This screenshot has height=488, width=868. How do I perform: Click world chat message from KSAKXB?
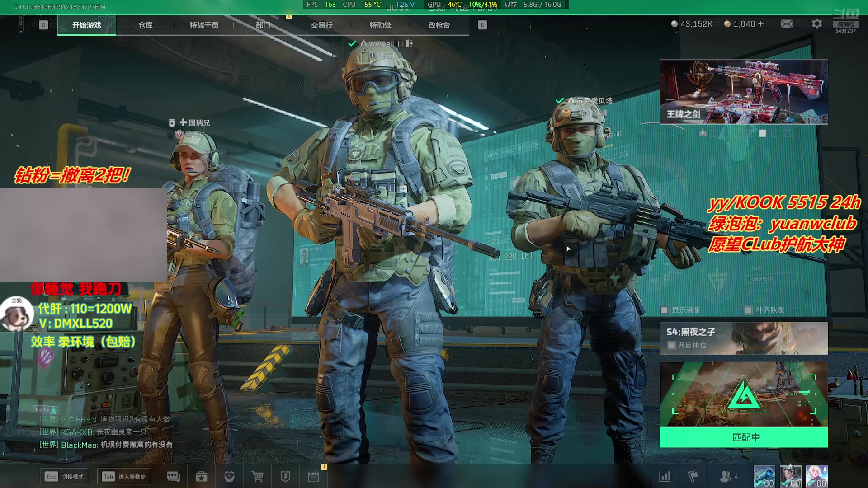pos(93,432)
